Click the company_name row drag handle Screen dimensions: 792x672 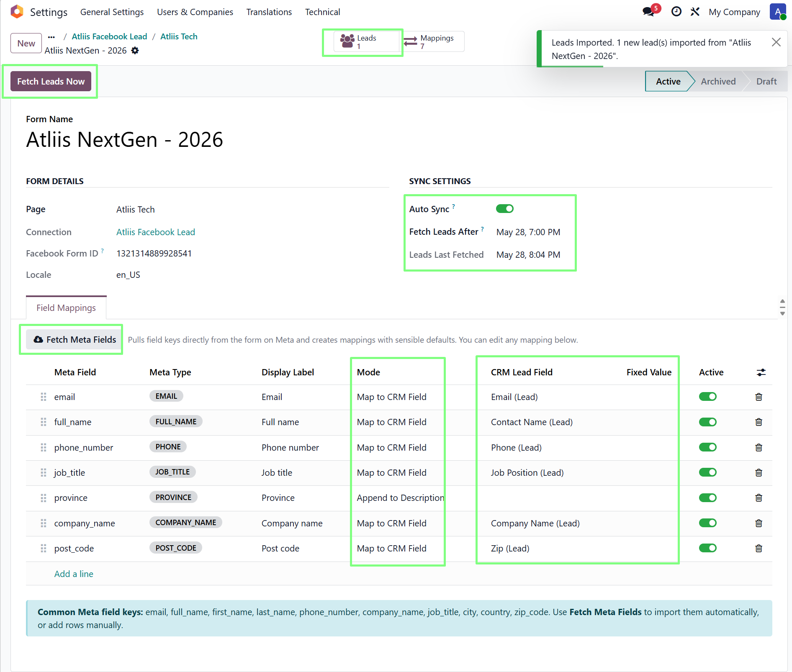[x=43, y=523]
